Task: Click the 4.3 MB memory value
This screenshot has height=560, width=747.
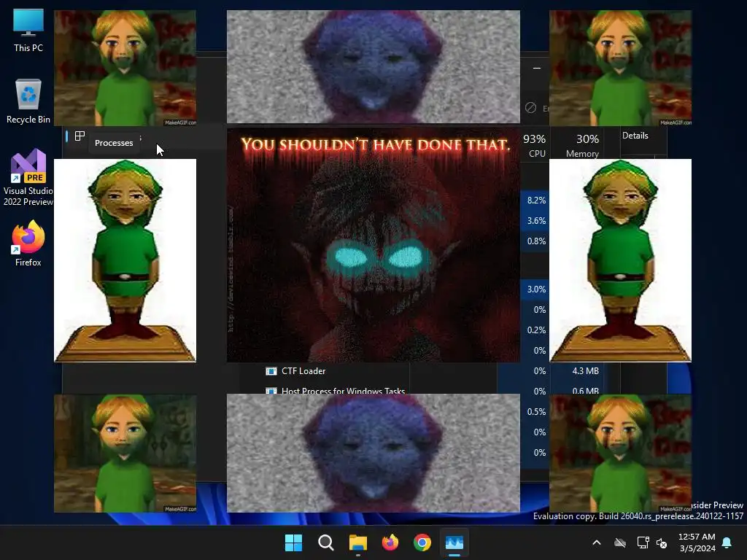Action: pyautogui.click(x=586, y=371)
